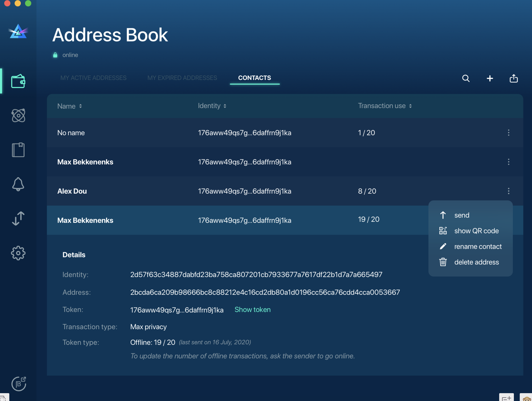Open the UTXO atom icon in sidebar

pyautogui.click(x=18, y=115)
